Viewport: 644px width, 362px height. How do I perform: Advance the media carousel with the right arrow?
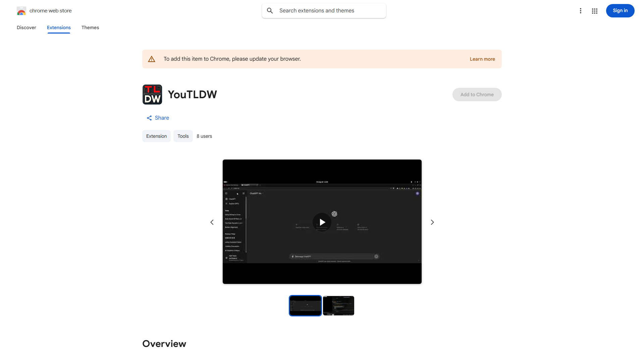click(x=432, y=222)
